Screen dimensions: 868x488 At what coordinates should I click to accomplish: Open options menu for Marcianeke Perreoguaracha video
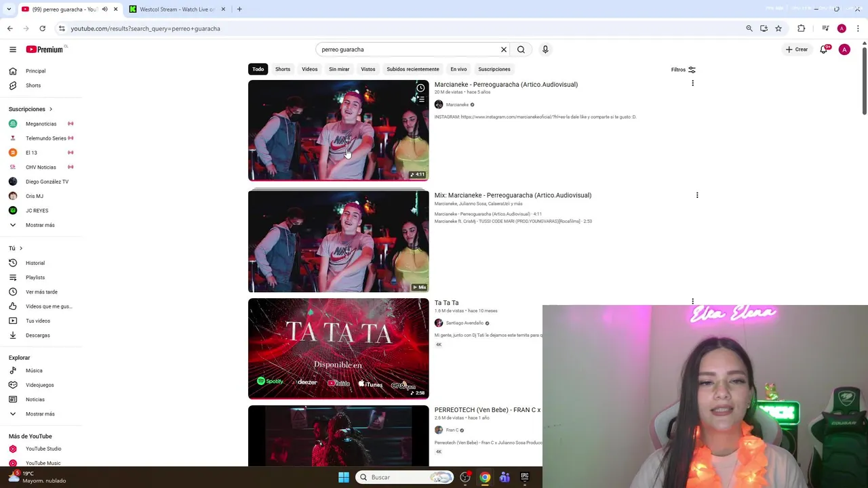(692, 83)
